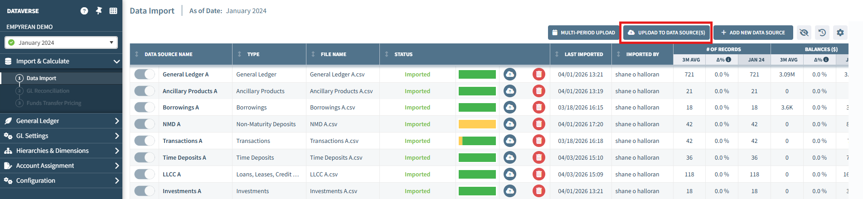
Task: Toggle the Time Deposits A switch
Action: click(x=145, y=157)
